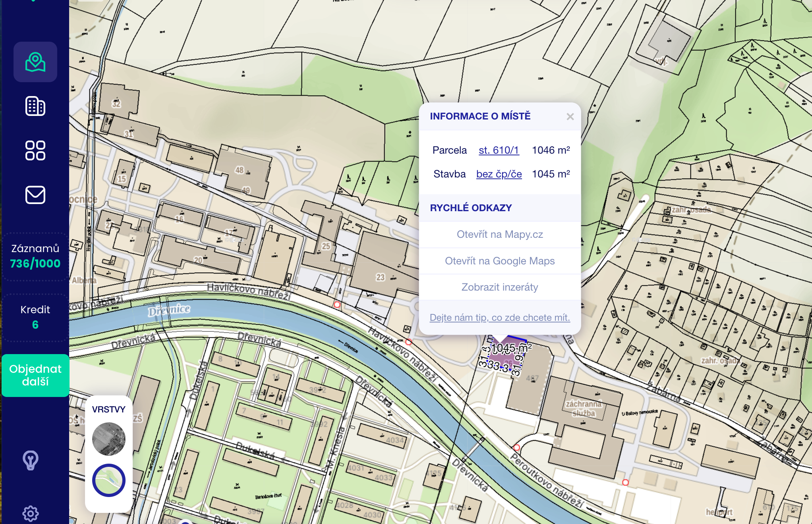Choose Zobrazit inzeráty option
Screen dimensions: 812x524
(x=499, y=287)
